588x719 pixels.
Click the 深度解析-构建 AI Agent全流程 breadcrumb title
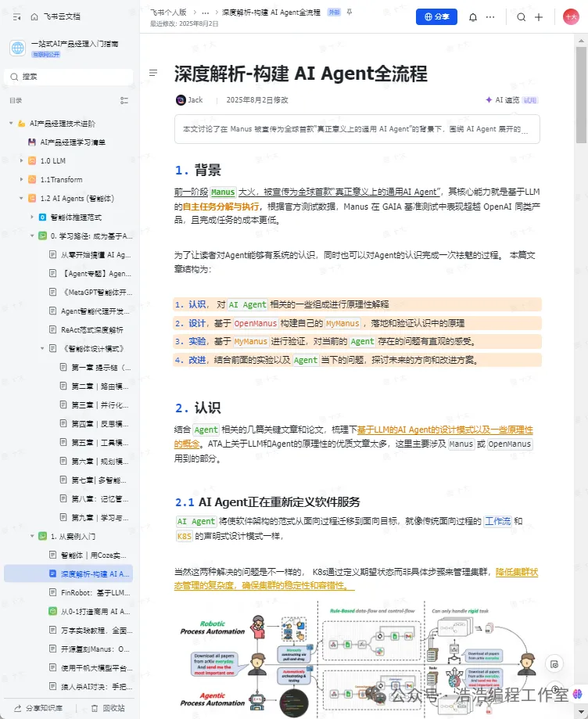[271, 13]
